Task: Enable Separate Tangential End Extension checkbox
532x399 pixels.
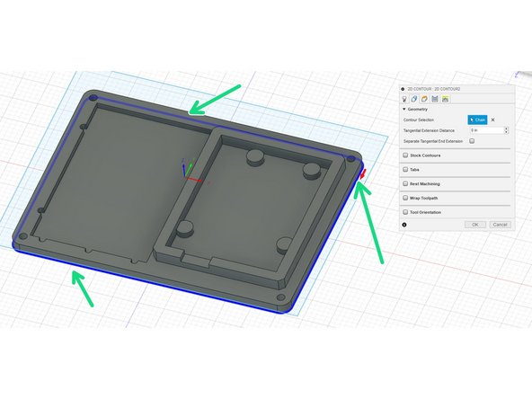Action: pyautogui.click(x=472, y=141)
